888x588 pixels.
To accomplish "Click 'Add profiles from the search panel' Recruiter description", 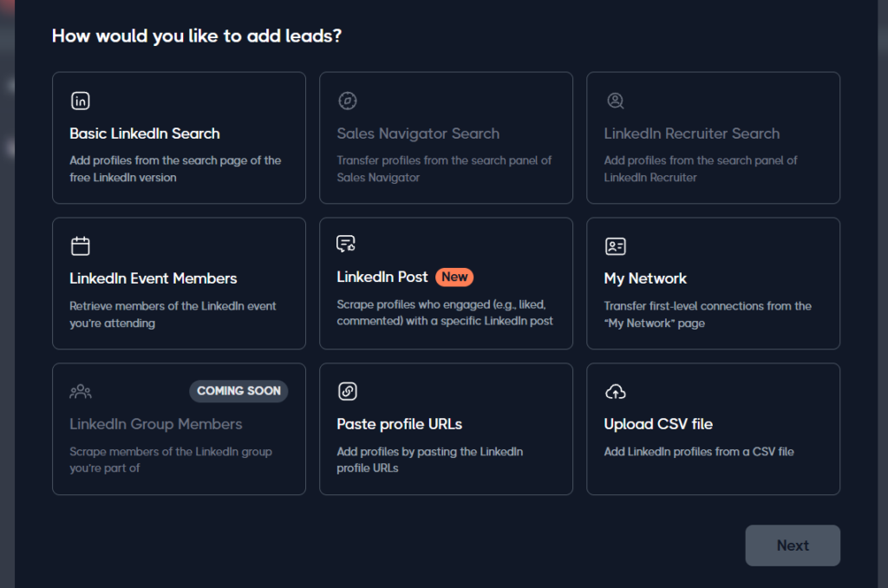I will point(700,169).
